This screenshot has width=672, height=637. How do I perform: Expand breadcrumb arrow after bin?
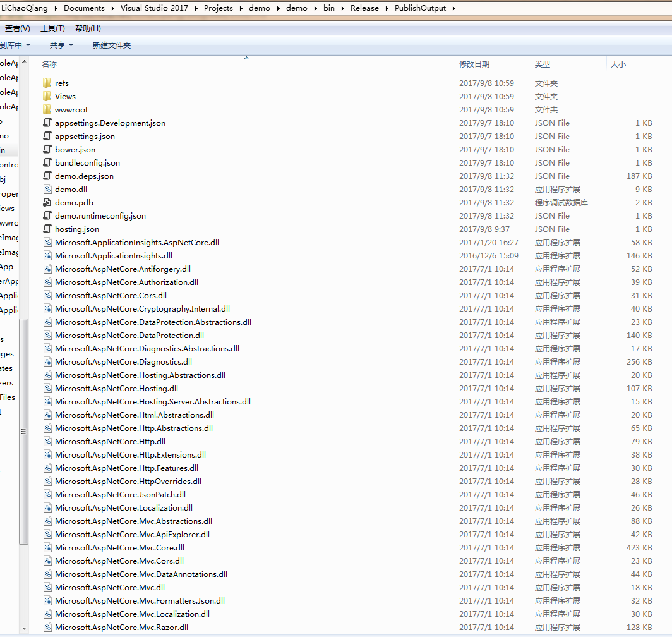coord(342,8)
